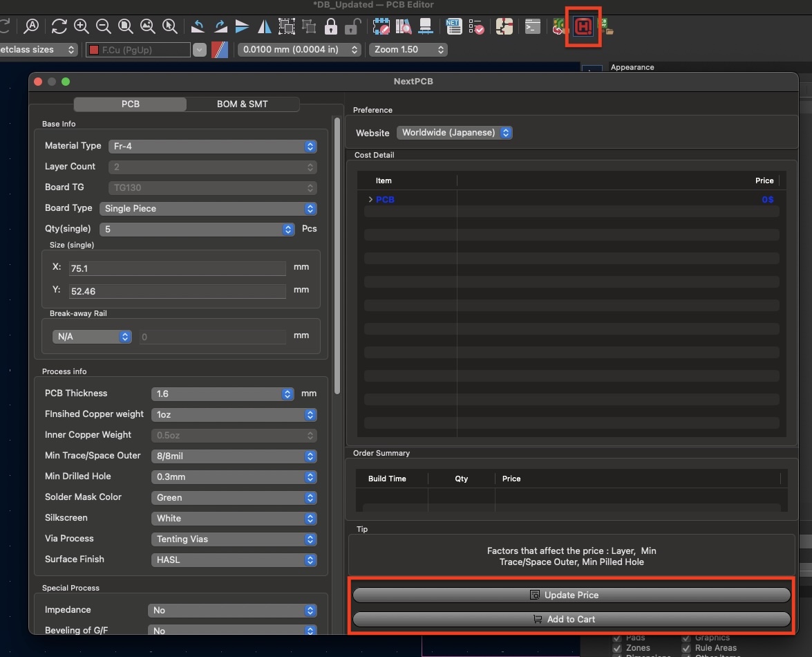Open the Solder Mask Color dropdown
Image resolution: width=812 pixels, height=657 pixels.
point(234,497)
